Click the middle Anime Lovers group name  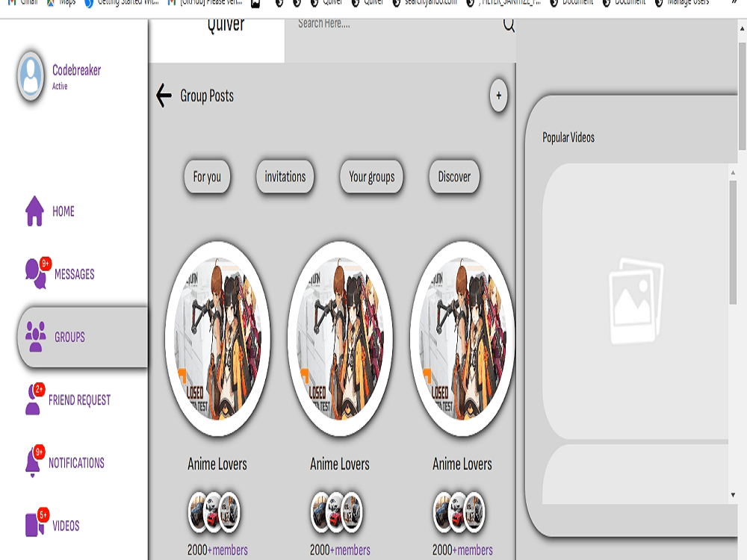(x=340, y=464)
